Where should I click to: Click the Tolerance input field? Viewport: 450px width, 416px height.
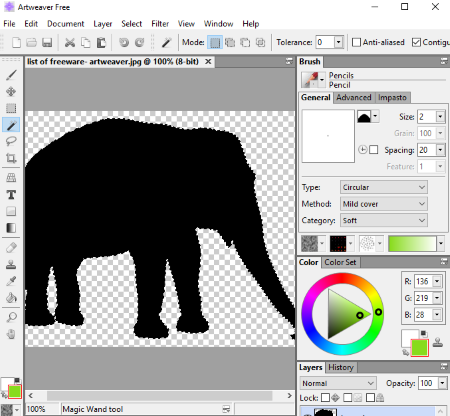tap(325, 42)
